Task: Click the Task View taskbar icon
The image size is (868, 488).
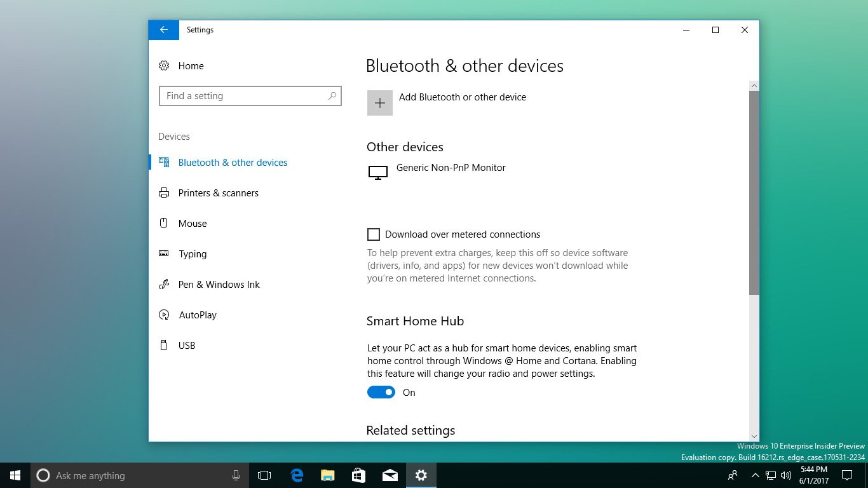Action: 264,475
